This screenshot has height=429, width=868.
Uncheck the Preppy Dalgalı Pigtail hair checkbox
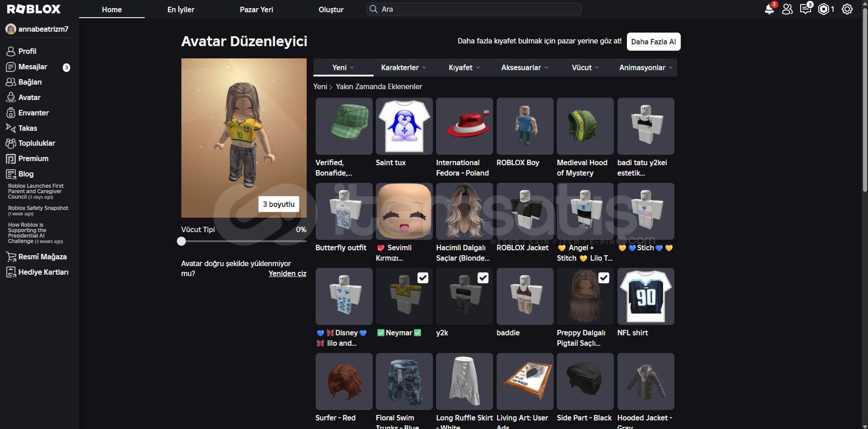tap(604, 278)
